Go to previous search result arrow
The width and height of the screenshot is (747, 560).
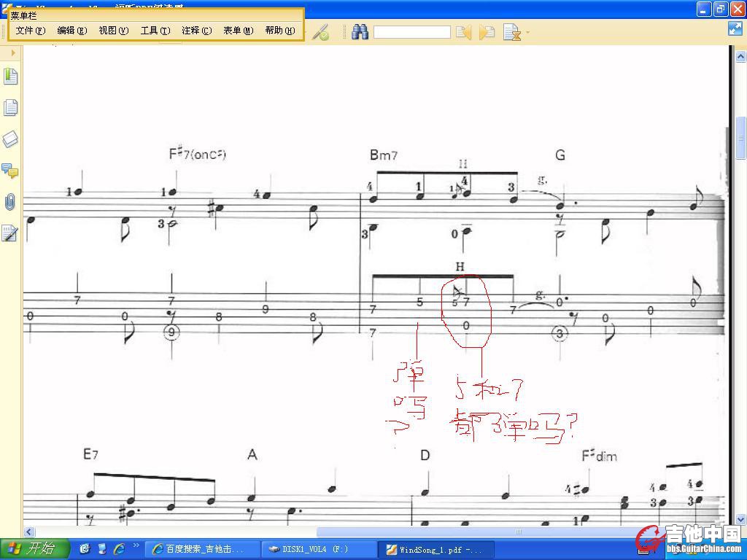click(x=463, y=32)
